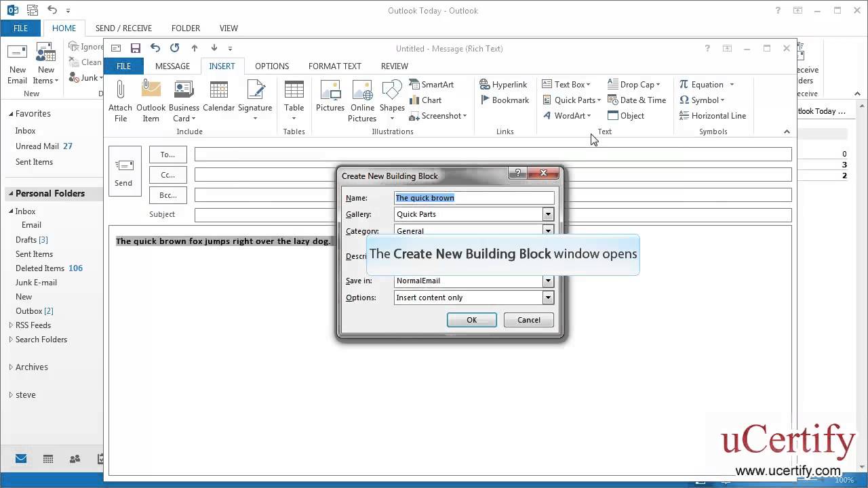The height and width of the screenshot is (488, 868).
Task: Insert a SmartArt graphic
Action: [x=431, y=85]
